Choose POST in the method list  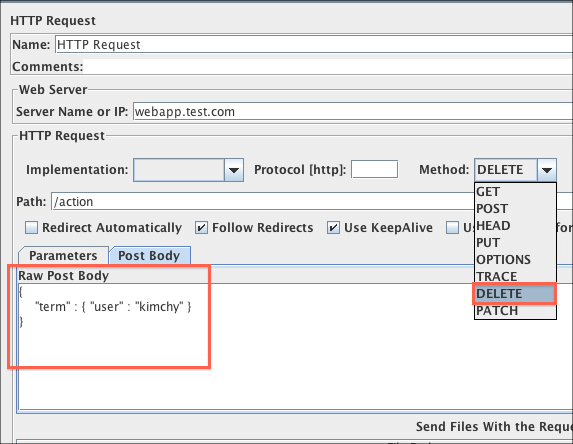click(x=515, y=209)
